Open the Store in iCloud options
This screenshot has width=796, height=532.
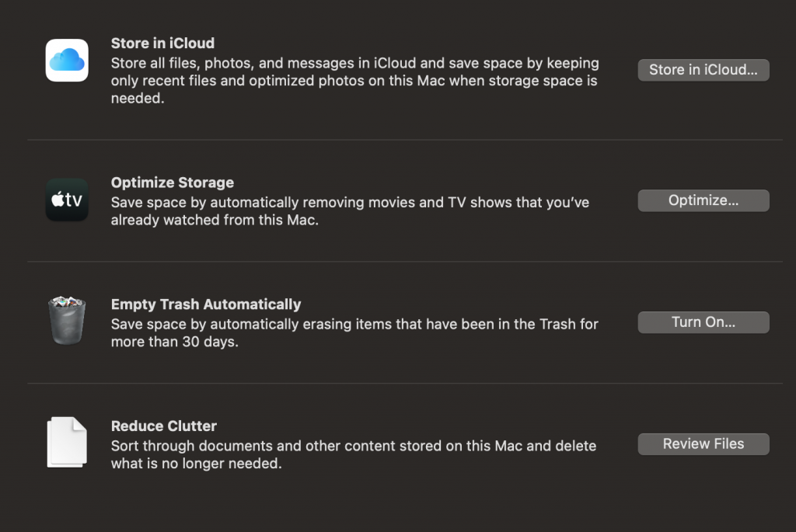click(703, 70)
